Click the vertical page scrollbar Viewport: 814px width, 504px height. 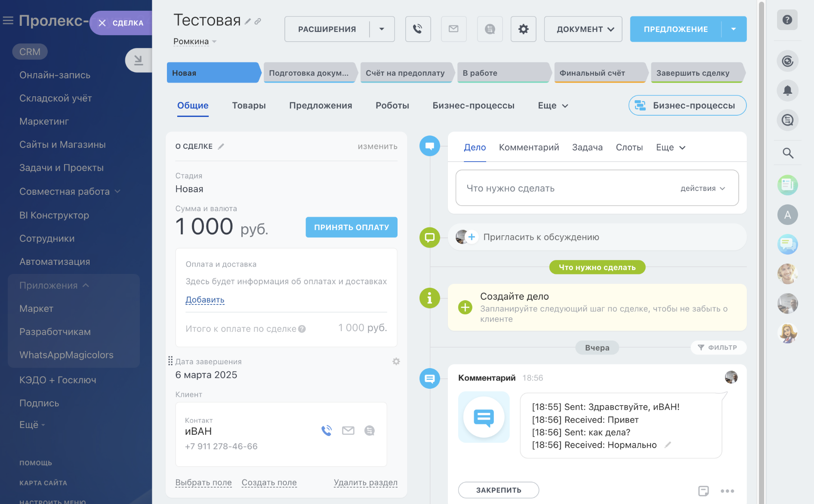(762, 252)
